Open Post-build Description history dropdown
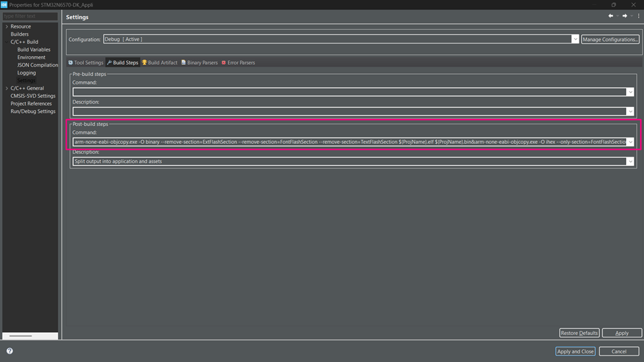The width and height of the screenshot is (644, 362). point(630,161)
